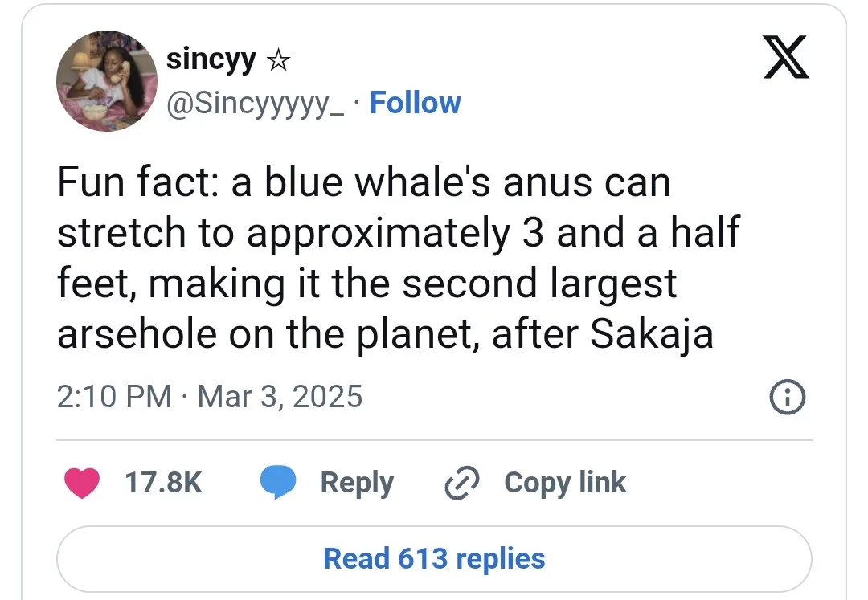This screenshot has height=600, width=868.
Task: Follow the @Sincyyyyy_ account
Action: point(415,104)
